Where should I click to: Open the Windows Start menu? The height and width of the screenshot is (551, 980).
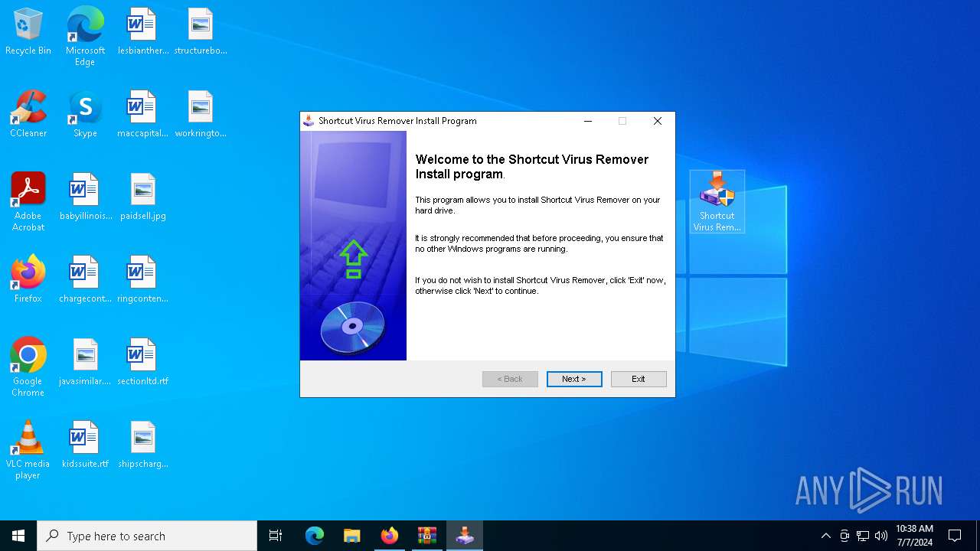(x=18, y=536)
